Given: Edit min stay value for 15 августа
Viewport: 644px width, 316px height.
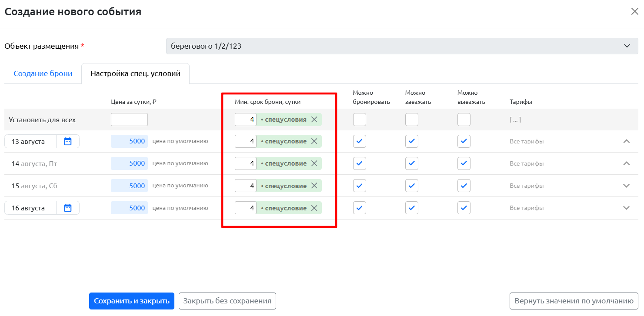Looking at the screenshot, I should 246,186.
